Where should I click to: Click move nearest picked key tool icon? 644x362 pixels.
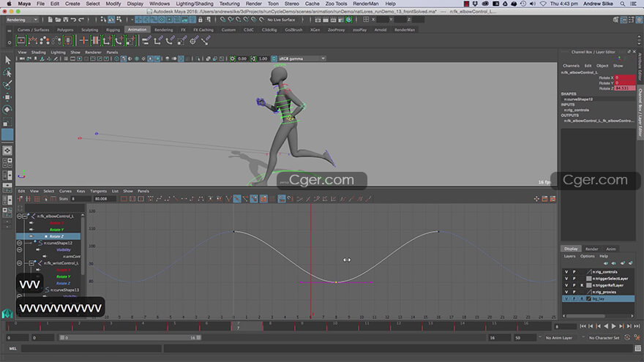(x=20, y=199)
